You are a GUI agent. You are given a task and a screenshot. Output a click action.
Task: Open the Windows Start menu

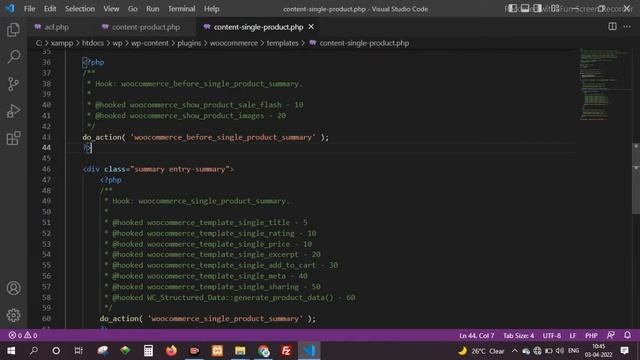(11, 351)
